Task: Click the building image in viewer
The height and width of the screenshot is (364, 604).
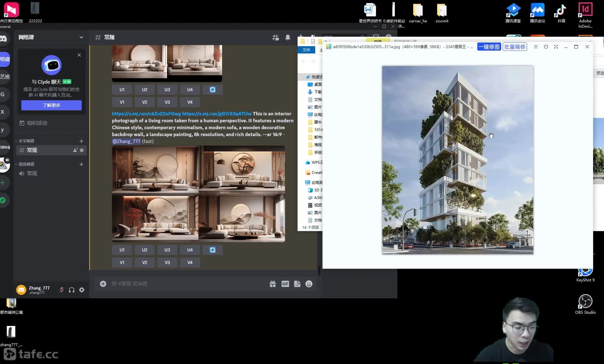Action: 458,160
